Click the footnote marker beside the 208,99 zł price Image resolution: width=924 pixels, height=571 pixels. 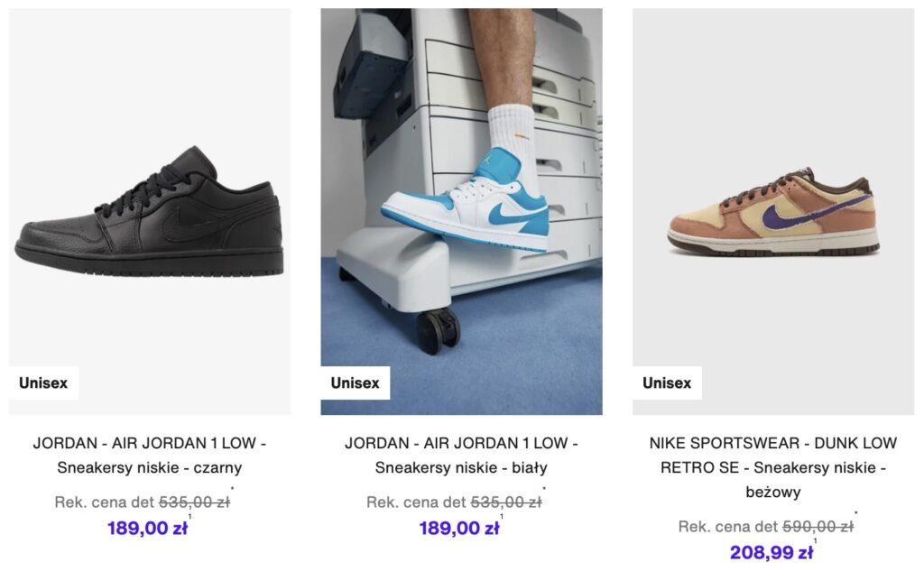tap(816, 541)
